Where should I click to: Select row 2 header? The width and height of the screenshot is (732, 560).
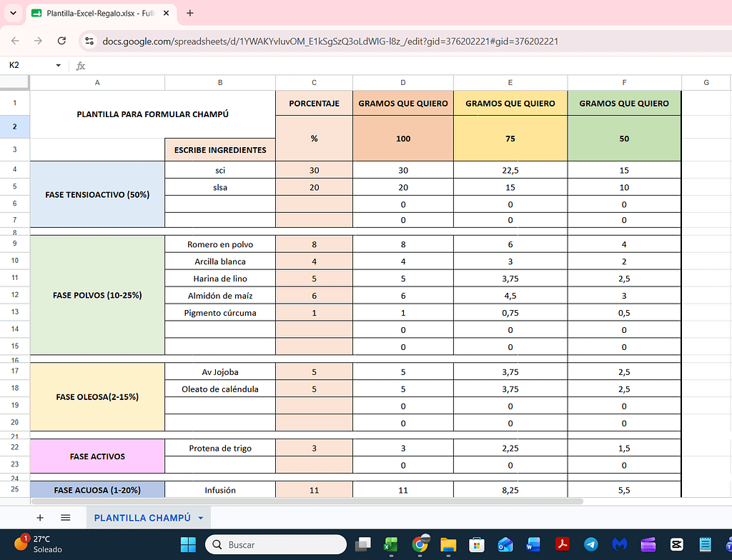pos(14,126)
